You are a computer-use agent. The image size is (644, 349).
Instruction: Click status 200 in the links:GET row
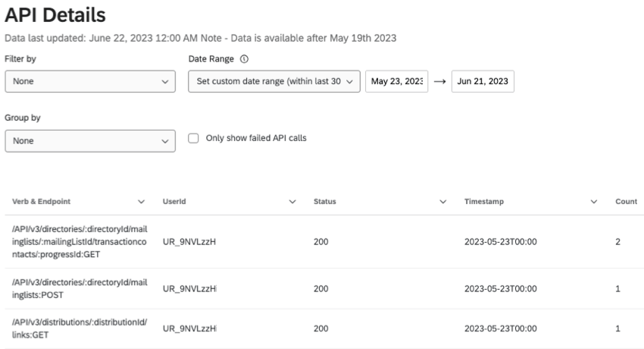click(x=320, y=329)
